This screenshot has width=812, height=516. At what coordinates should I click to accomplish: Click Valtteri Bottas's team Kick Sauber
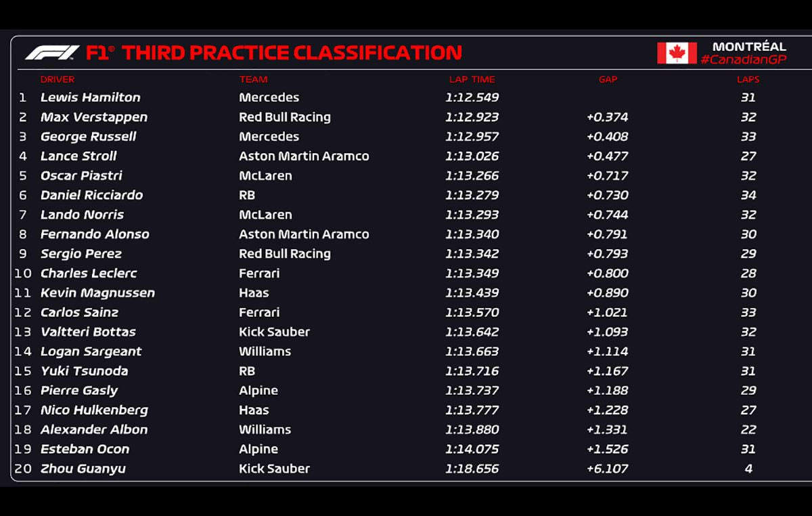(x=274, y=332)
